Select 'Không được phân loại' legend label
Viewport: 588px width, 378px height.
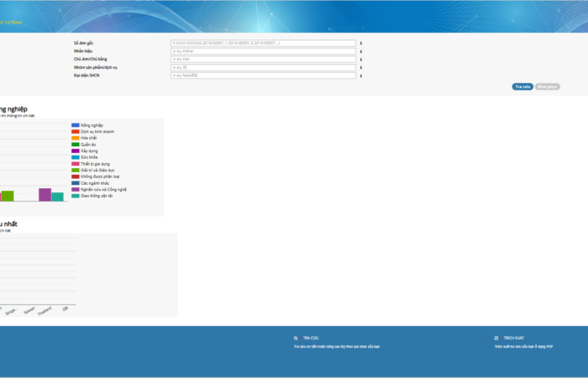[x=100, y=176]
